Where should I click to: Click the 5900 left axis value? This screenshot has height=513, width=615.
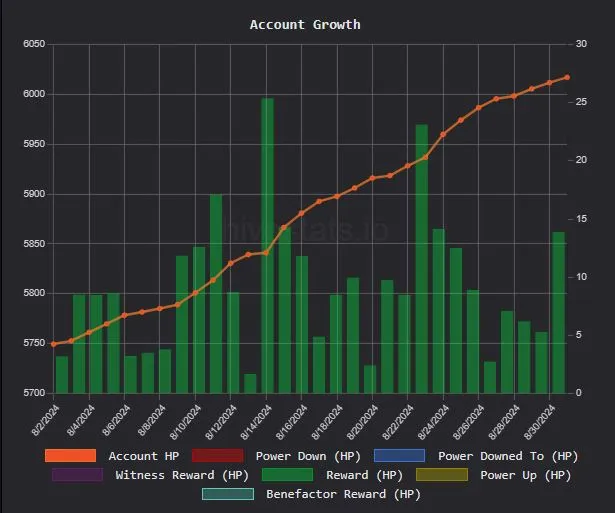coord(34,194)
